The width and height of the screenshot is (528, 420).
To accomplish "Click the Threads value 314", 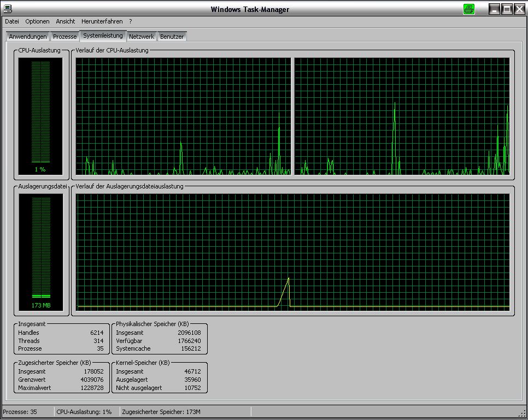I will pyautogui.click(x=98, y=341).
